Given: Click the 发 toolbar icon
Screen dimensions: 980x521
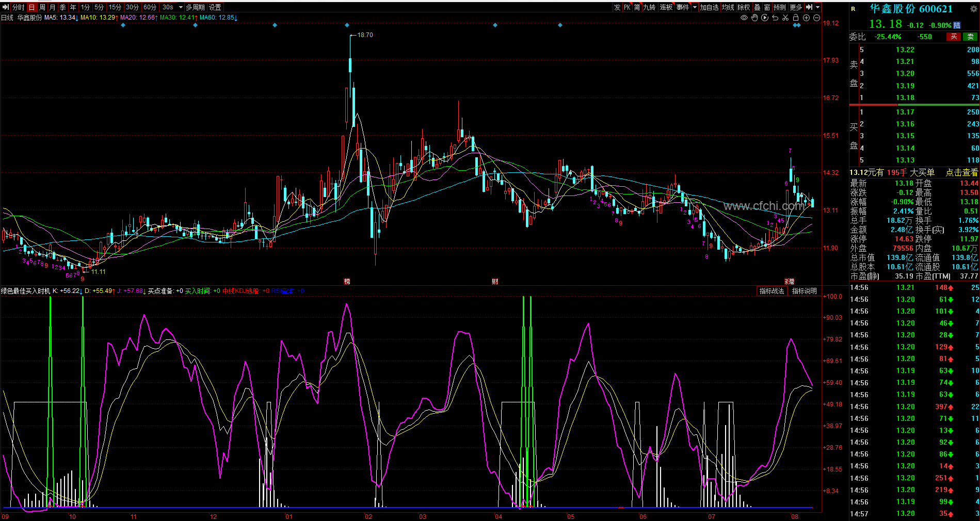Looking at the screenshot, I should tap(617, 7).
